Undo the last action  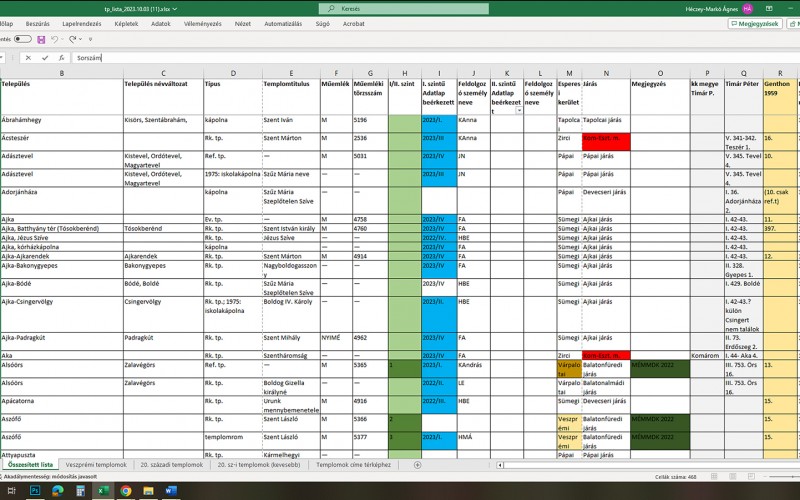tap(55, 39)
